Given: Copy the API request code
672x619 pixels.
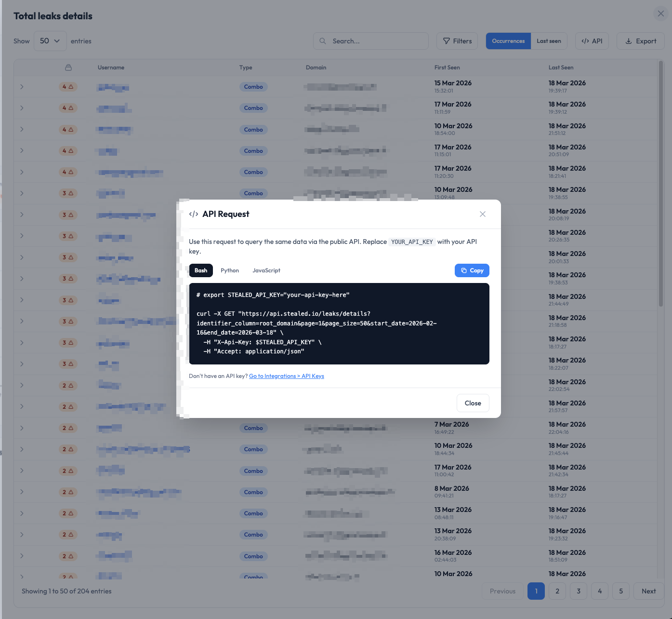Looking at the screenshot, I should pos(472,270).
